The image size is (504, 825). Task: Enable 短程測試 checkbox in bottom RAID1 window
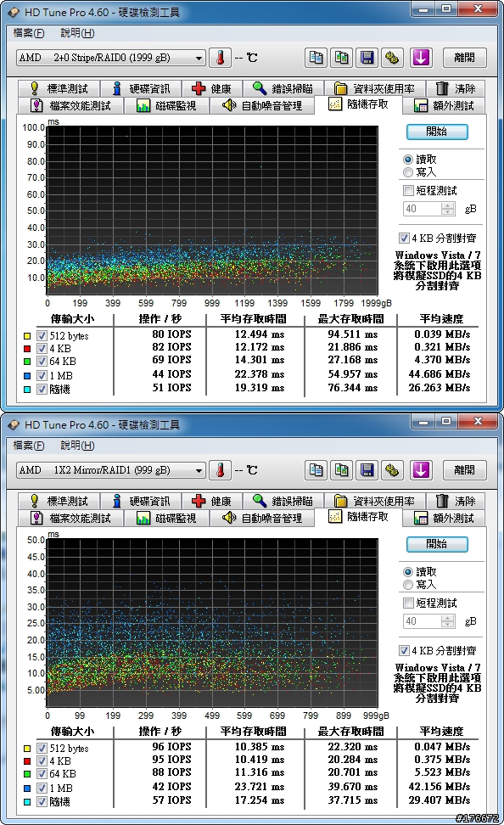click(x=408, y=603)
